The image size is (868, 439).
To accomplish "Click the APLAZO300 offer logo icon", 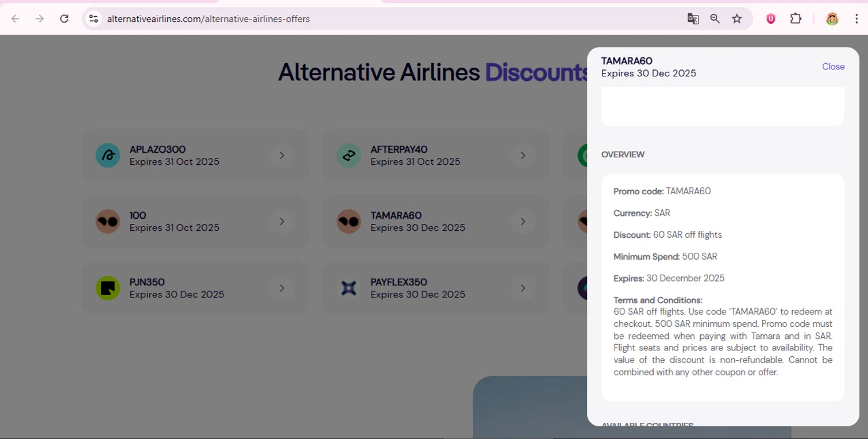I will [x=108, y=156].
